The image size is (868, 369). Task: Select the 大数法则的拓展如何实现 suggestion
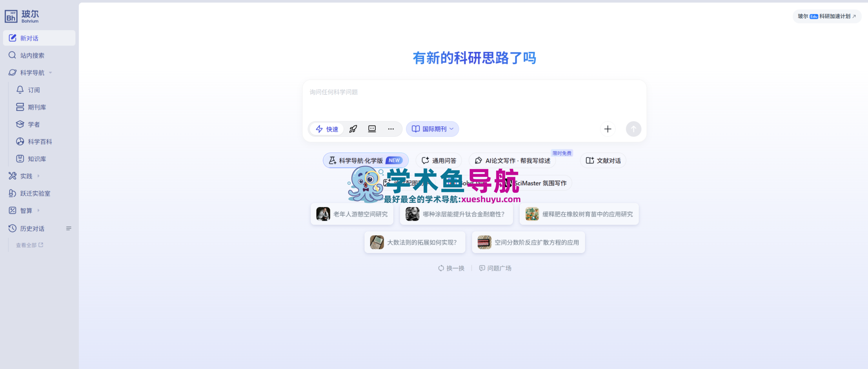[x=415, y=242]
